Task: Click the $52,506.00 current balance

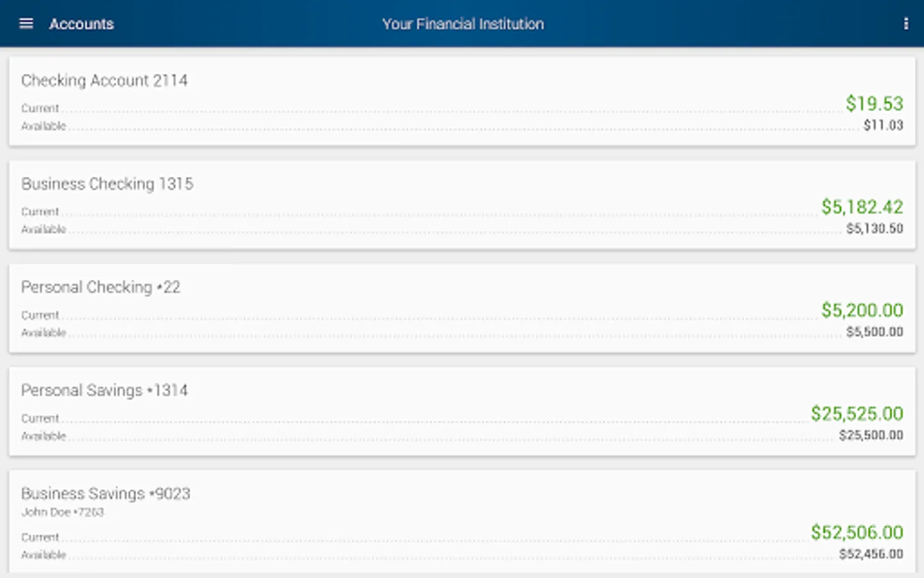Action: [857, 532]
